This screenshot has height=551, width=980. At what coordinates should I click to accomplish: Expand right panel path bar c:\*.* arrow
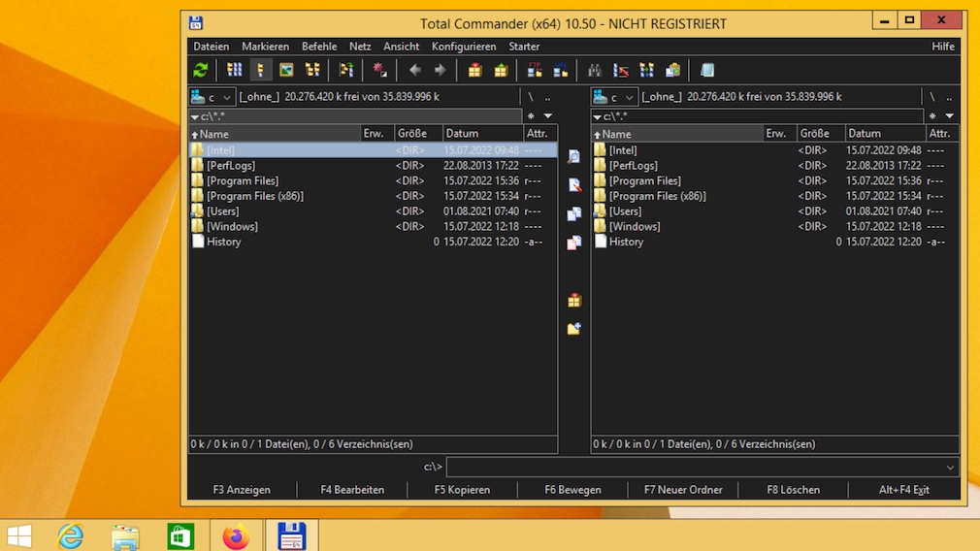tap(597, 116)
